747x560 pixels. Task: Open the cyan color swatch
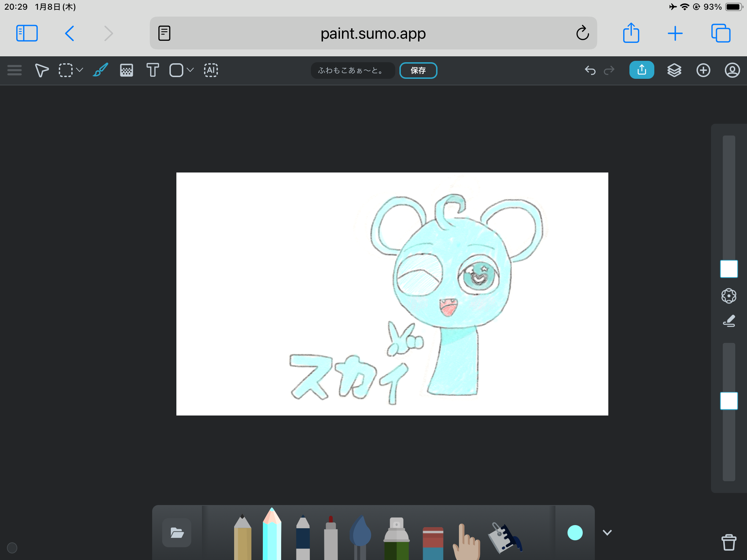pos(575,532)
